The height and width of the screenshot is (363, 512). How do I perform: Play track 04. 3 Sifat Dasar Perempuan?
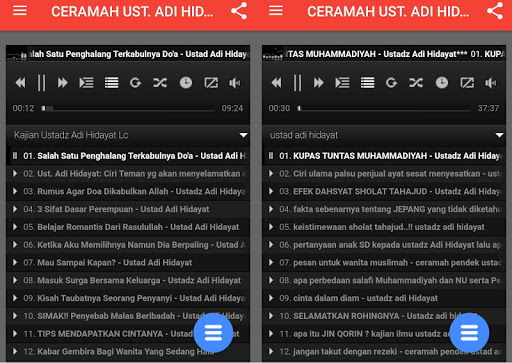tap(128, 209)
